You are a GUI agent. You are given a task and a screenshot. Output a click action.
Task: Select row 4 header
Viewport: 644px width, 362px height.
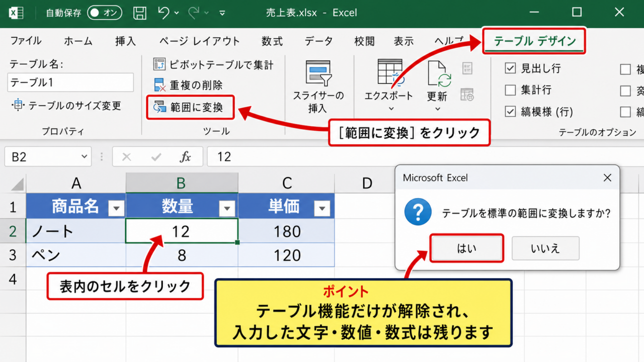(x=13, y=279)
